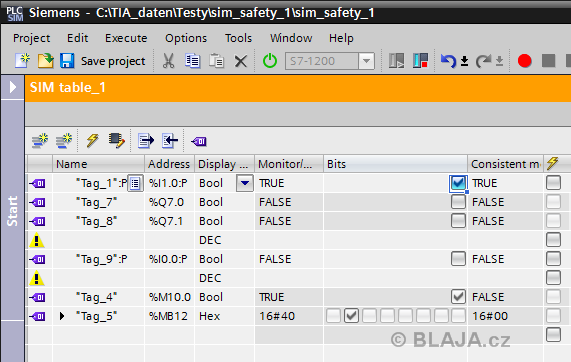
Task: Uncheck the Bits checkbox for Tag_4
Action: (458, 297)
